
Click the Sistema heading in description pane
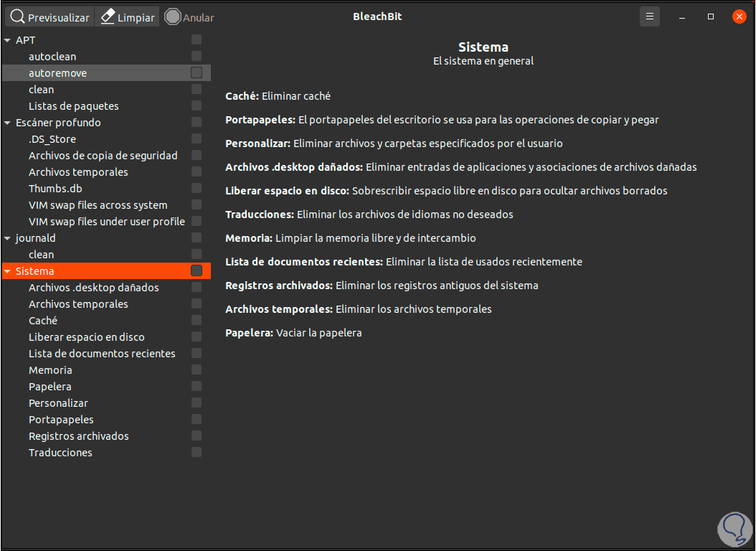click(x=483, y=47)
